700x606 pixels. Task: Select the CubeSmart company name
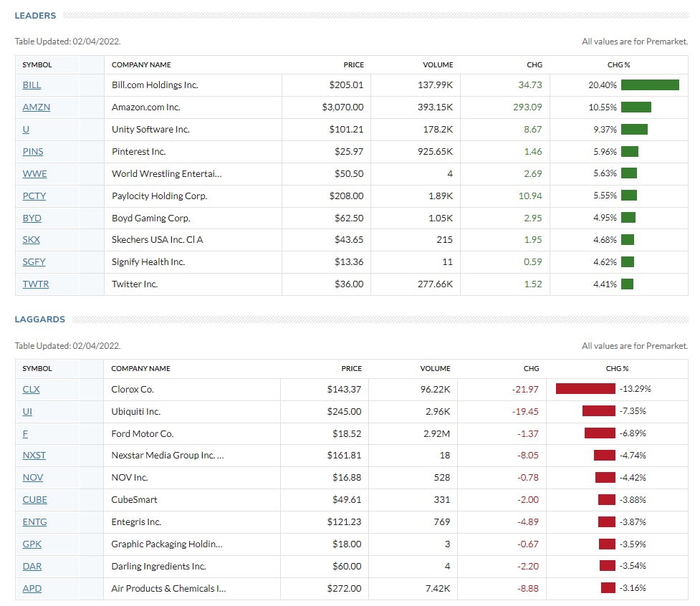[135, 500]
